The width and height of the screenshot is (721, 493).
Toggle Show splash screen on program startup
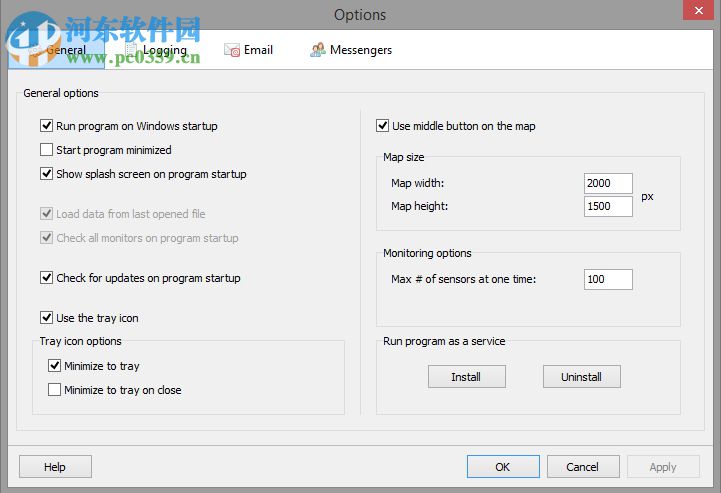point(46,173)
